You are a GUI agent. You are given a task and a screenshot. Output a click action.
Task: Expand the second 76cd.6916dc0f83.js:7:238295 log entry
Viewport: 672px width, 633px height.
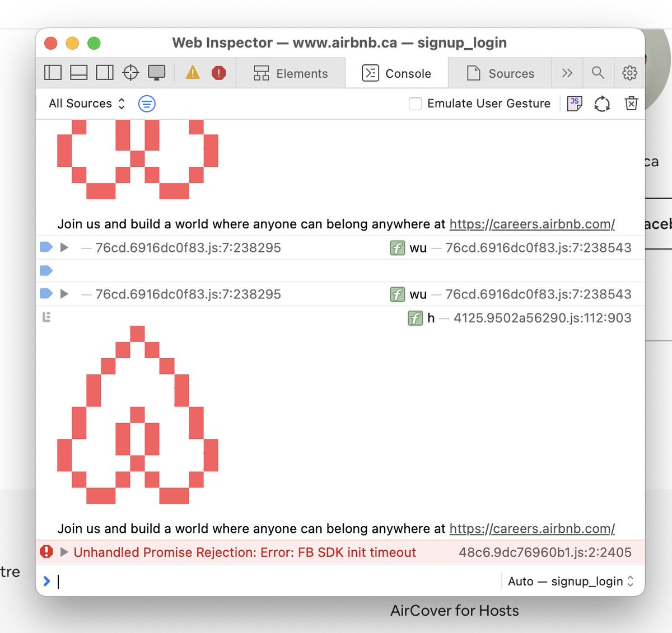coord(64,294)
